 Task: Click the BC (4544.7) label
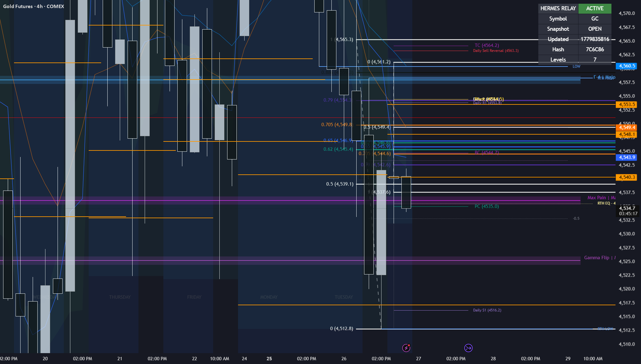(487, 152)
